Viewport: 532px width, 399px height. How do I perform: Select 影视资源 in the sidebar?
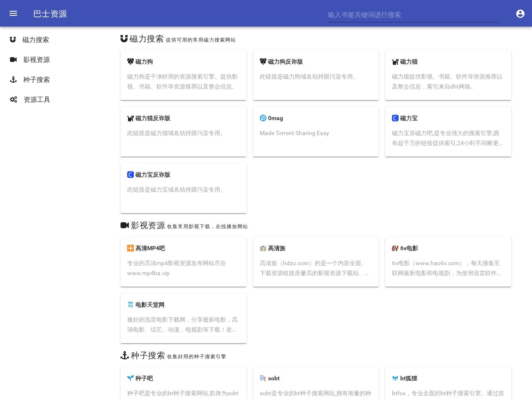[x=37, y=59]
